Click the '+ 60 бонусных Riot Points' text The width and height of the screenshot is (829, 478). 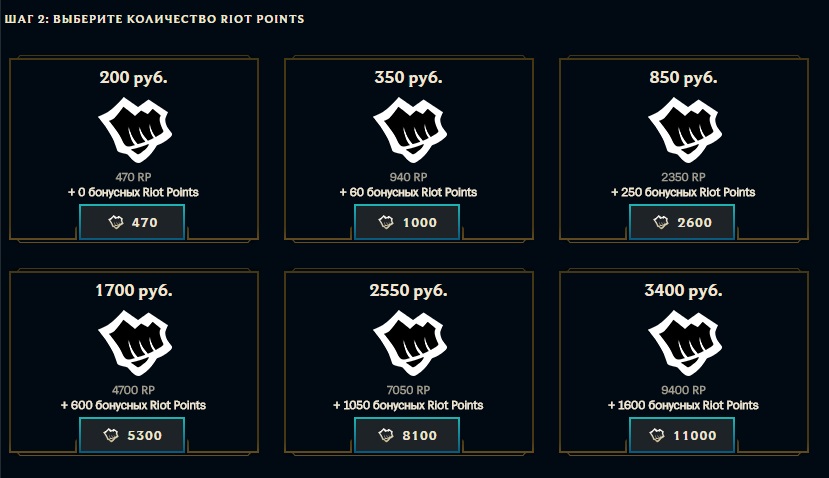click(408, 192)
